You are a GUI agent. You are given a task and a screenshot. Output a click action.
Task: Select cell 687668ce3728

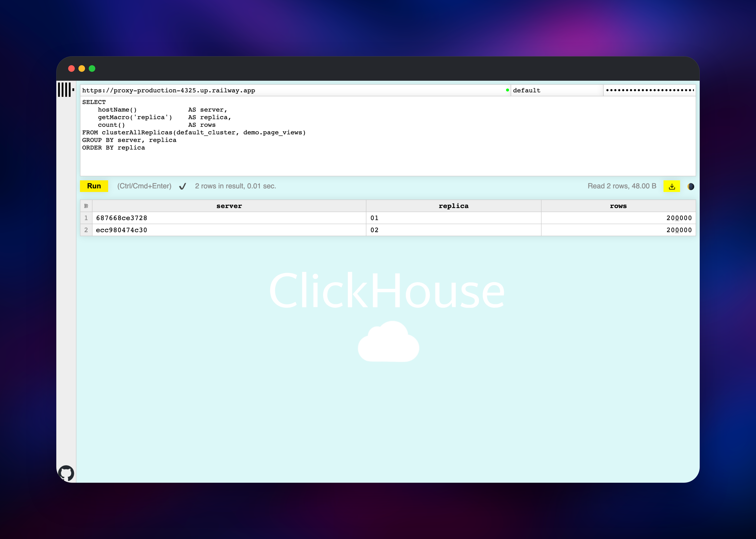[x=229, y=218]
